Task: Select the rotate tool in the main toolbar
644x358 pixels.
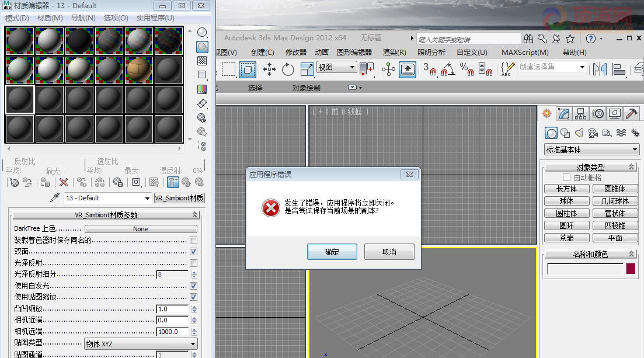Action: click(288, 69)
